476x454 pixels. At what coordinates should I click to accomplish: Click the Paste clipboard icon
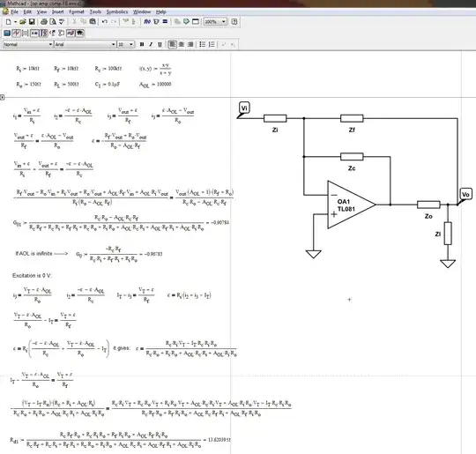93,21
